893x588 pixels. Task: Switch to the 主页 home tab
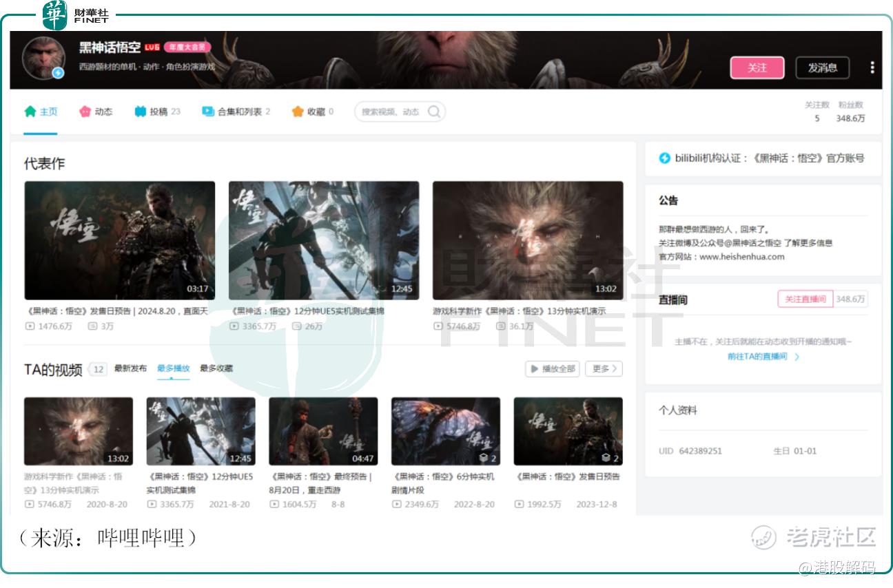pyautogui.click(x=41, y=112)
